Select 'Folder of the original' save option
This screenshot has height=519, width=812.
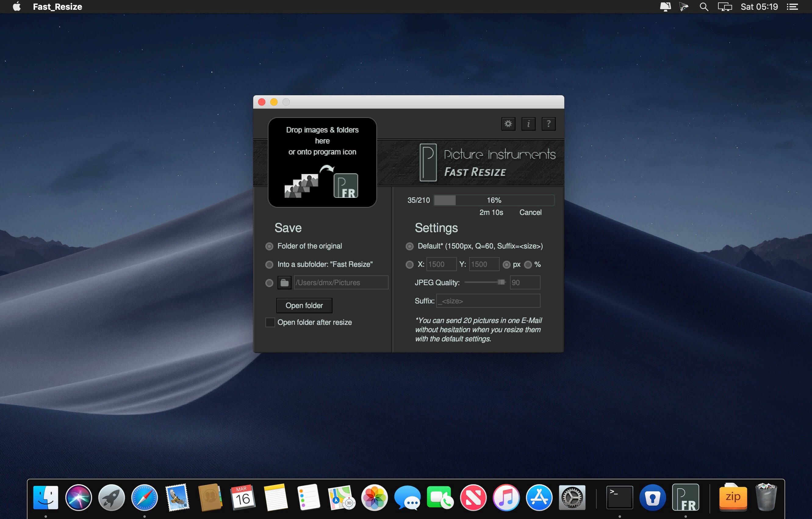pos(269,246)
